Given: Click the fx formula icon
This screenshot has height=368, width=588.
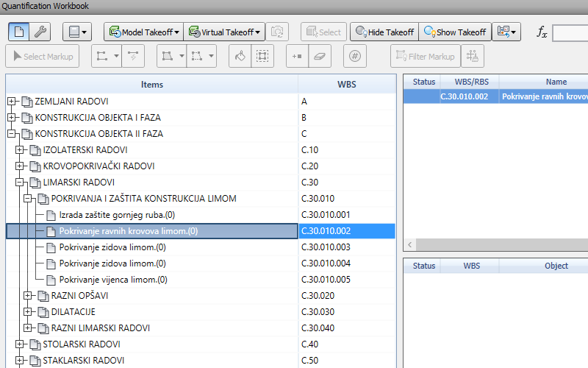Looking at the screenshot, I should [541, 32].
